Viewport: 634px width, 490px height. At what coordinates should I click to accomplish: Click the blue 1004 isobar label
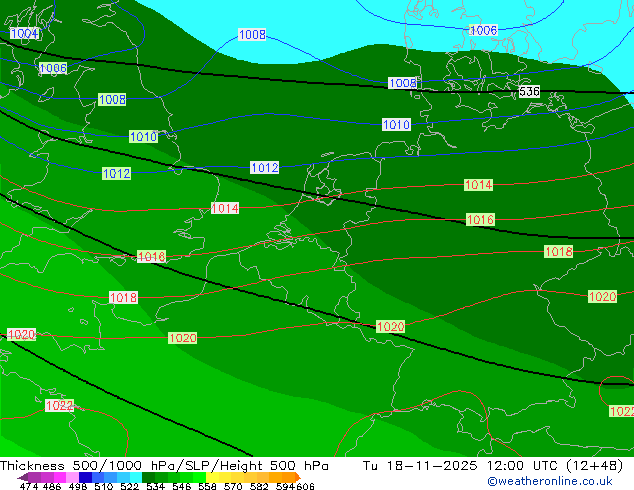pyautogui.click(x=25, y=34)
